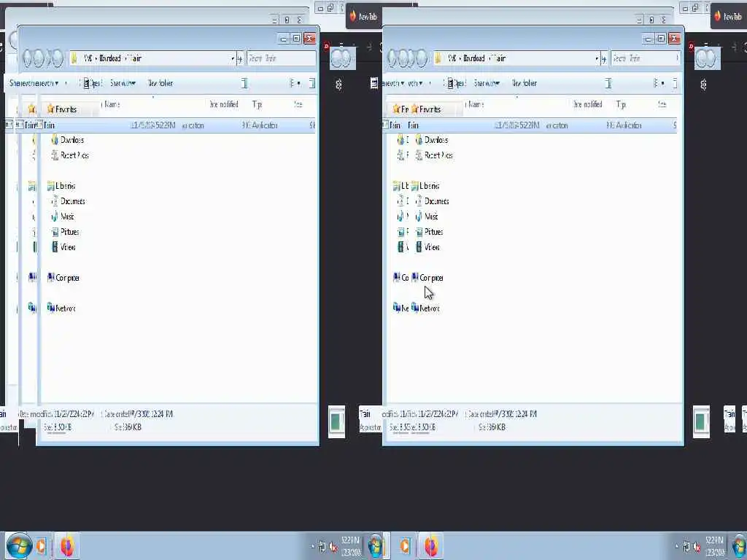Open Downloads in left Explorer sidebar
This screenshot has height=560, width=747.
point(68,140)
